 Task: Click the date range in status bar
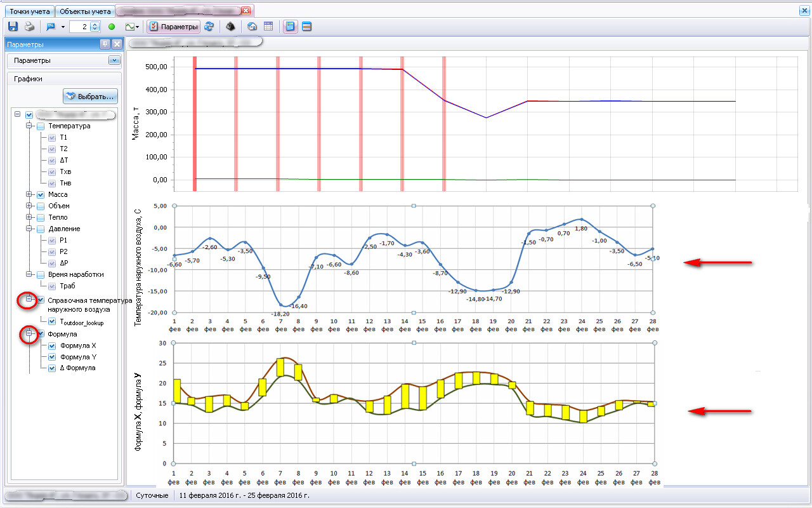244,495
